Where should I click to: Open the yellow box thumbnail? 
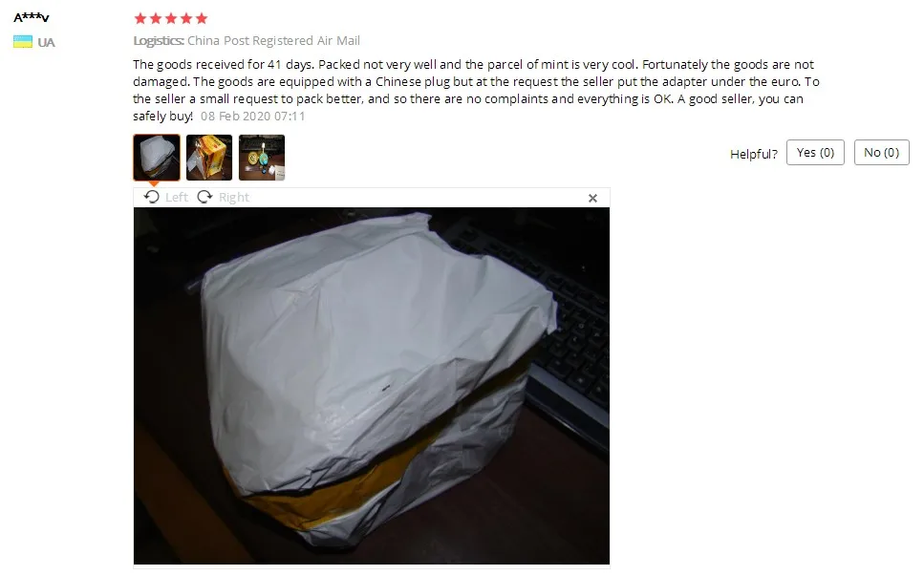[209, 158]
